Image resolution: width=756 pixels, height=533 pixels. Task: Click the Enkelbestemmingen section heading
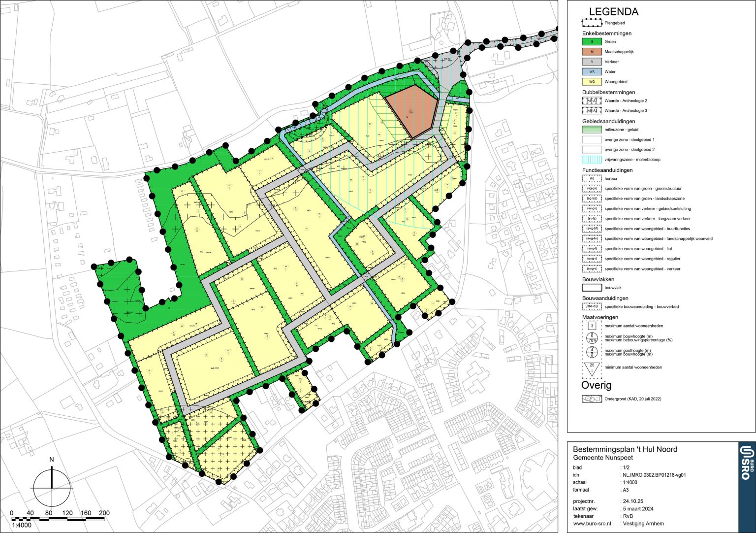click(607, 33)
